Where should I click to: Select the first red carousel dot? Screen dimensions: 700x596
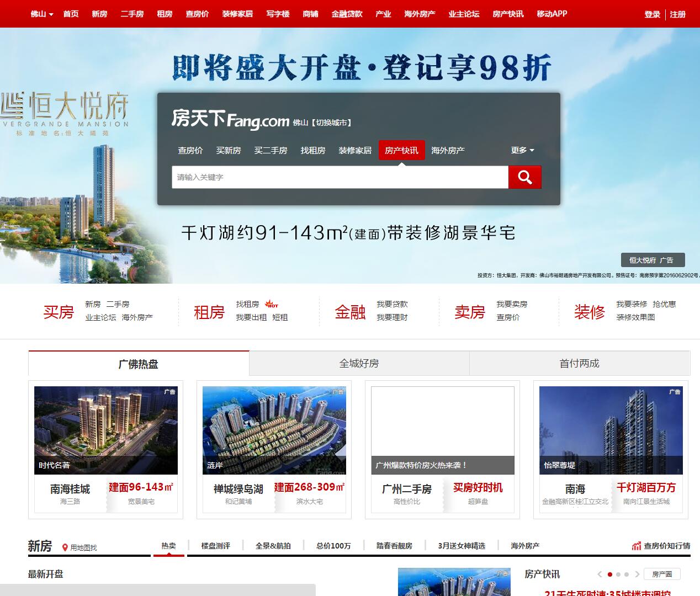pos(610,574)
